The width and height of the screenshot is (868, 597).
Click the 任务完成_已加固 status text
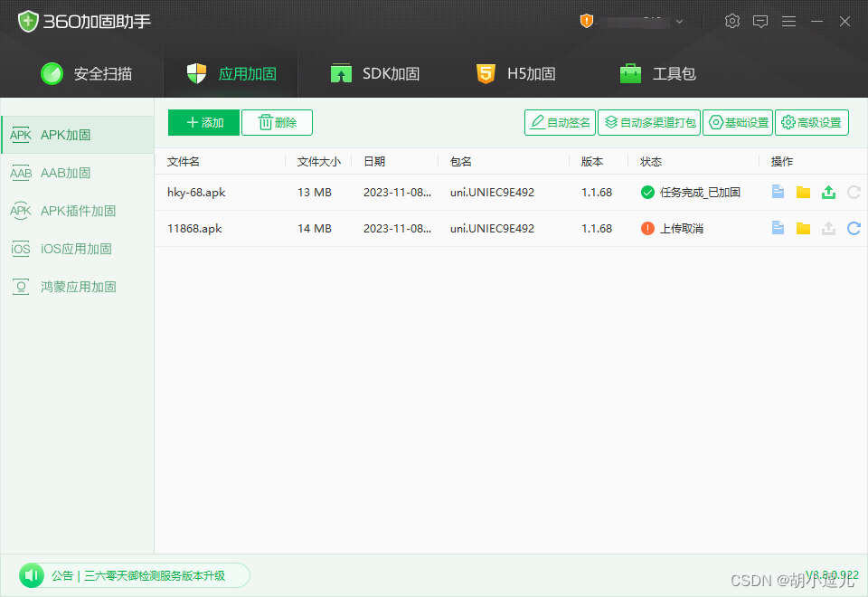[700, 192]
